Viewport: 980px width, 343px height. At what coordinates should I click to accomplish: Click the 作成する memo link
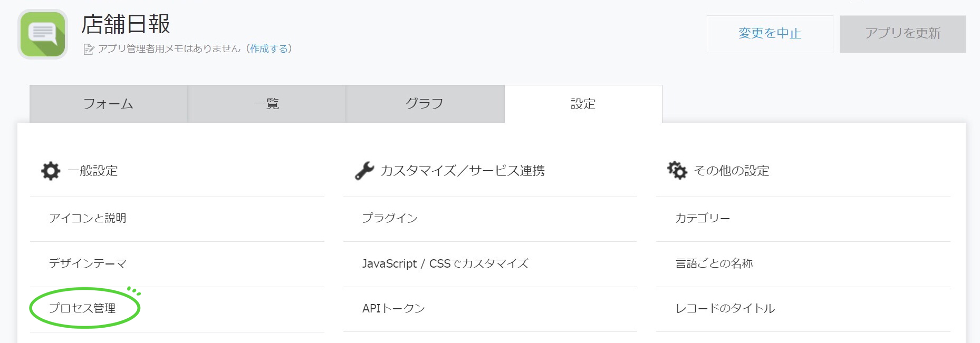[x=269, y=49]
